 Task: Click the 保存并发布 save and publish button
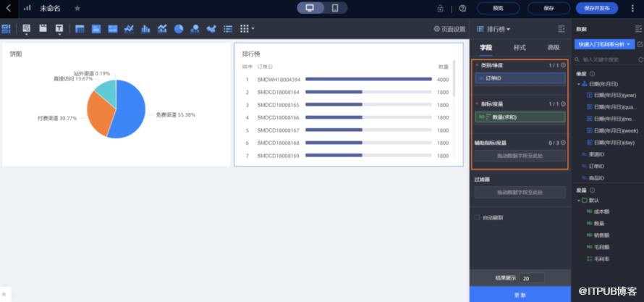tap(597, 8)
